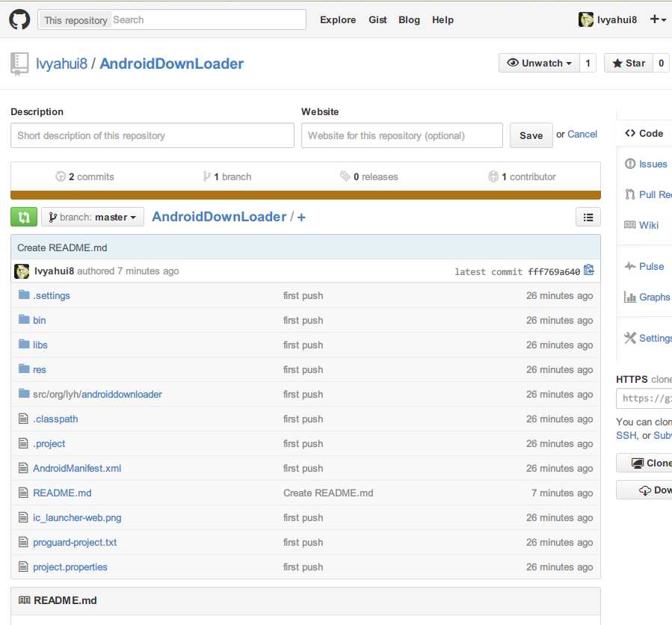Create a new file with the plus link
The width and height of the screenshot is (672, 625).
pyautogui.click(x=300, y=218)
